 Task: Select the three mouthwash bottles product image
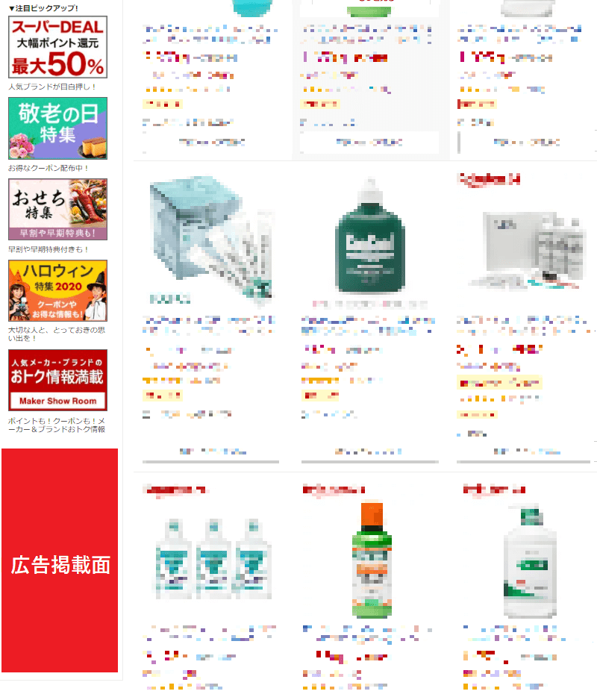click(x=213, y=558)
